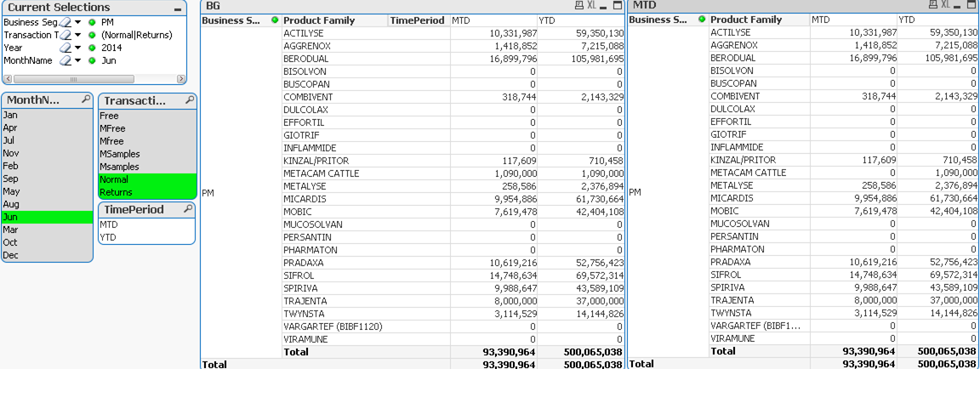This screenshot has width=980, height=420.
Task: Print the MTD table
Action: pos(933,5)
